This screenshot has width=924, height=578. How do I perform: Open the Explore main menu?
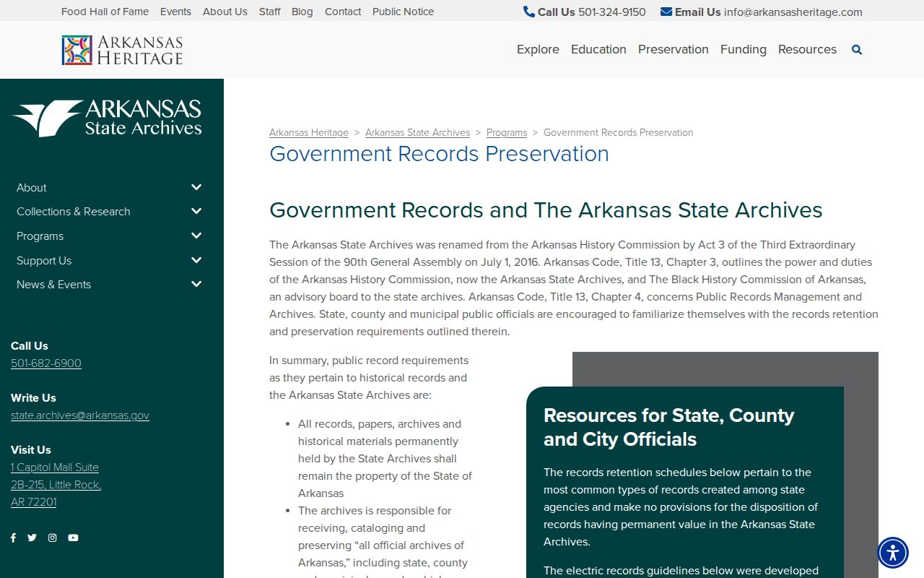pyautogui.click(x=538, y=49)
